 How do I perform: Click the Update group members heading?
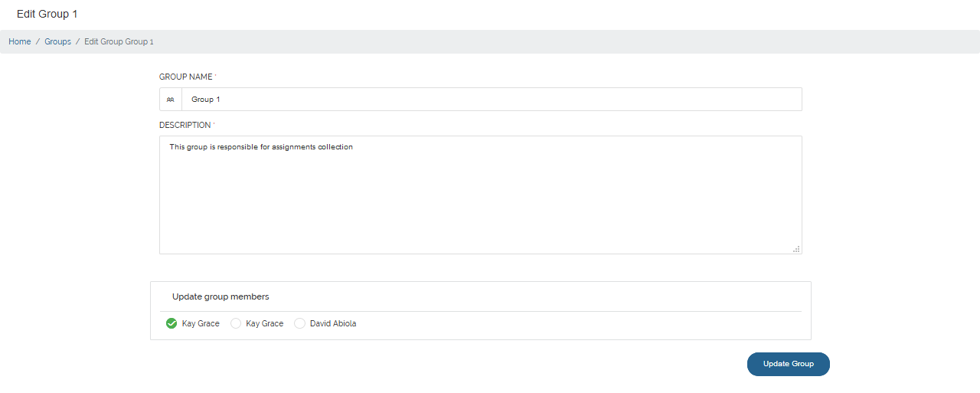point(220,296)
